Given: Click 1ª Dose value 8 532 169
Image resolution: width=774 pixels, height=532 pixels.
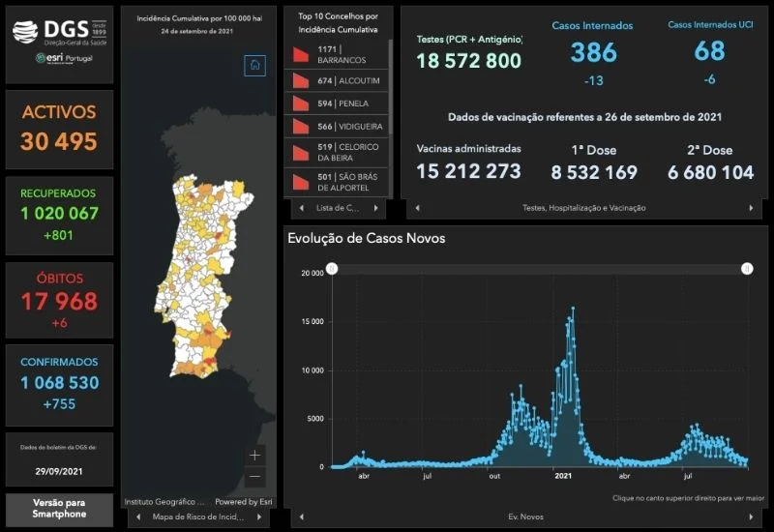Looking at the screenshot, I should (594, 172).
